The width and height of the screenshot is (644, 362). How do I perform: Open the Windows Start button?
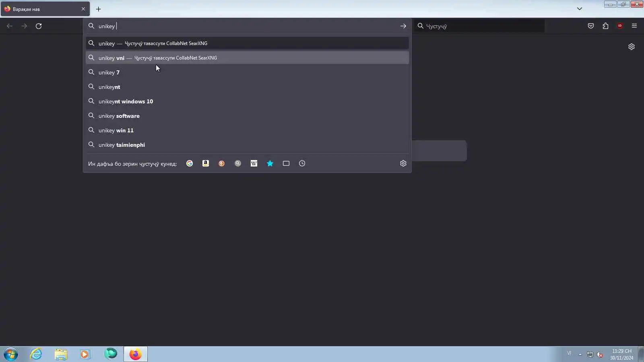point(11,354)
